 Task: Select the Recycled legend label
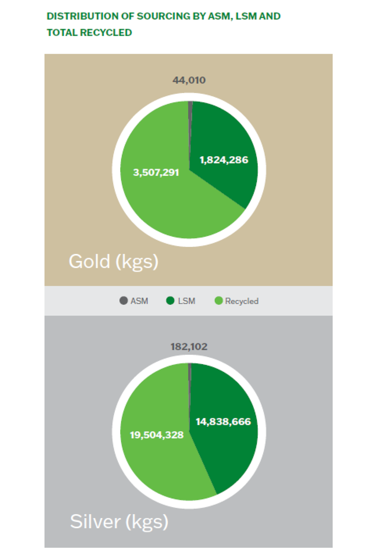[x=242, y=301]
